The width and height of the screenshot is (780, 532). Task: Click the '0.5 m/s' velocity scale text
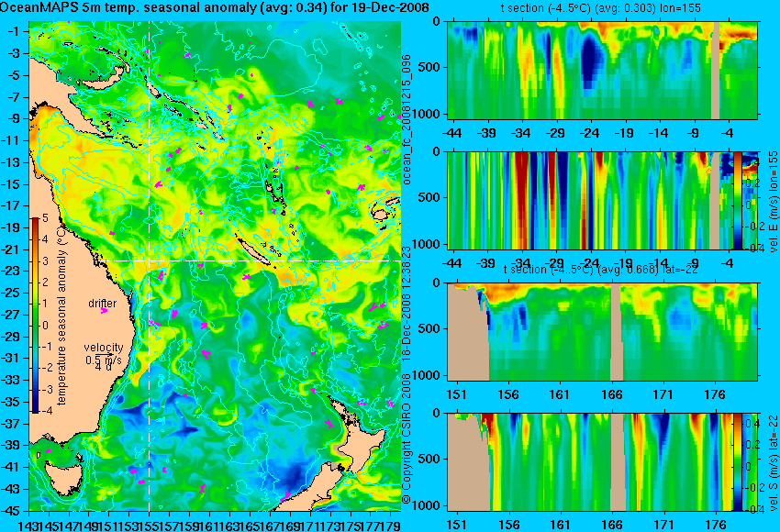point(104,360)
